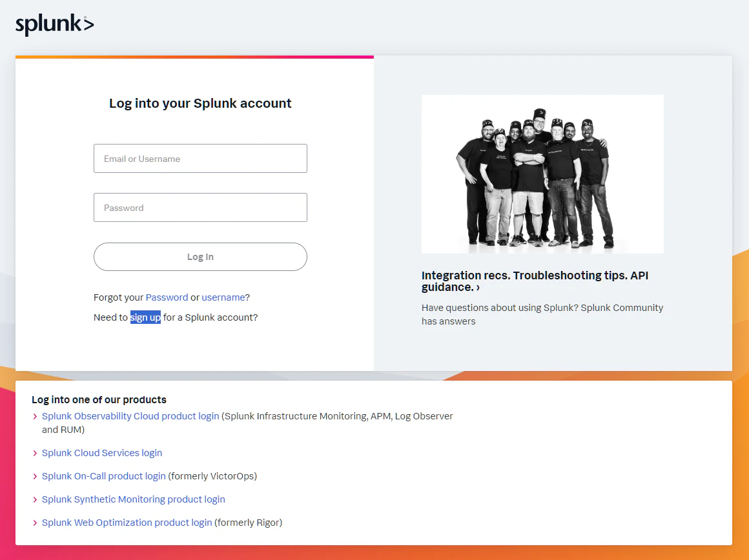
Task: Click the Log In button
Action: (200, 257)
